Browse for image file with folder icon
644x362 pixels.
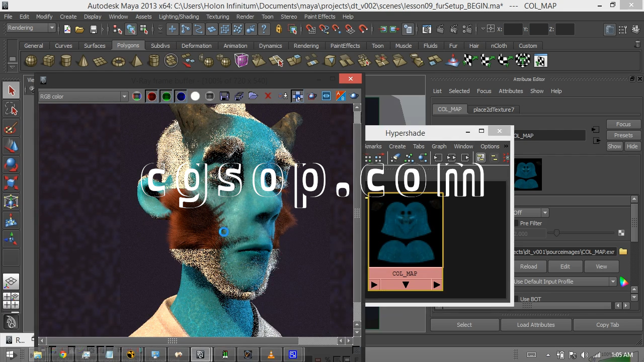(623, 252)
